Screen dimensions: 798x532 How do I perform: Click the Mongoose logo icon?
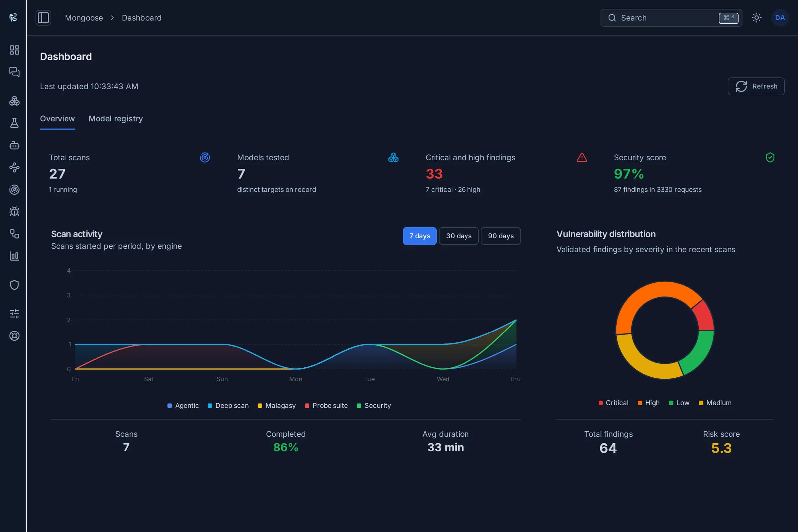pos(13,17)
